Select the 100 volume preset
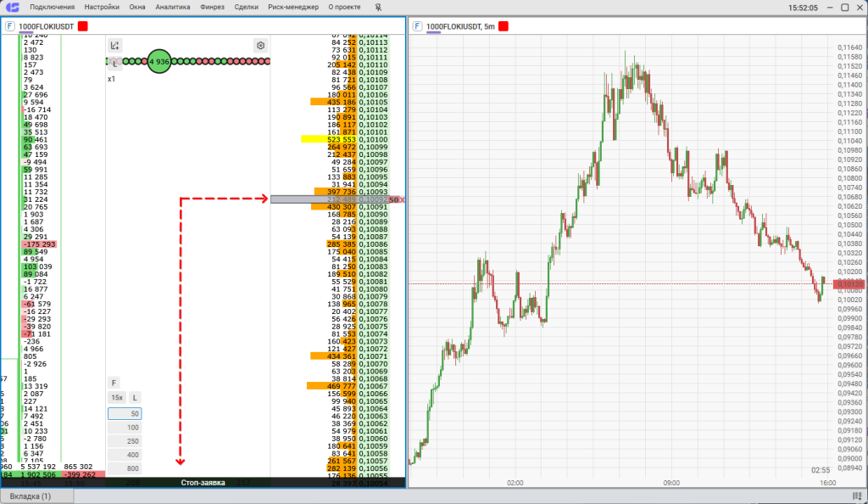 [x=125, y=428]
